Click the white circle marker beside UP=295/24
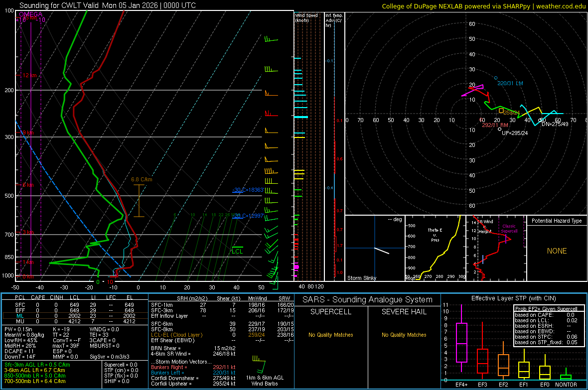This screenshot has width=588, height=390. tap(499, 129)
